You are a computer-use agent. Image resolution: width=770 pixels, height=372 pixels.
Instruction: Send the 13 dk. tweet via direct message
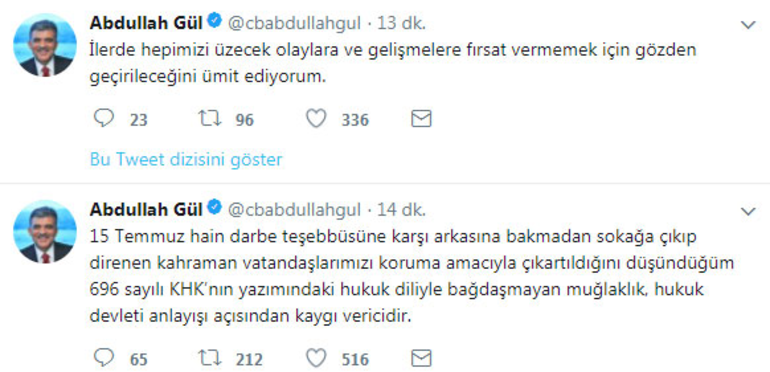point(421,119)
